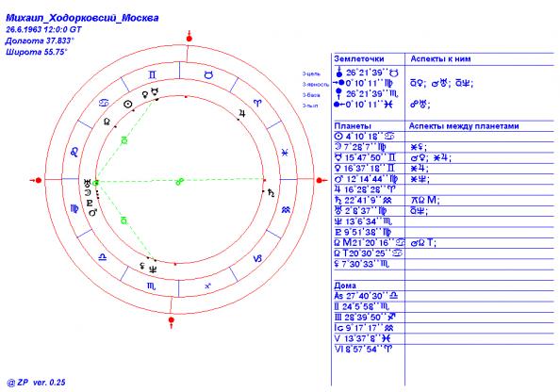Click the red earth-point marker right of chart
The width and height of the screenshot is (560, 392).
point(321,180)
